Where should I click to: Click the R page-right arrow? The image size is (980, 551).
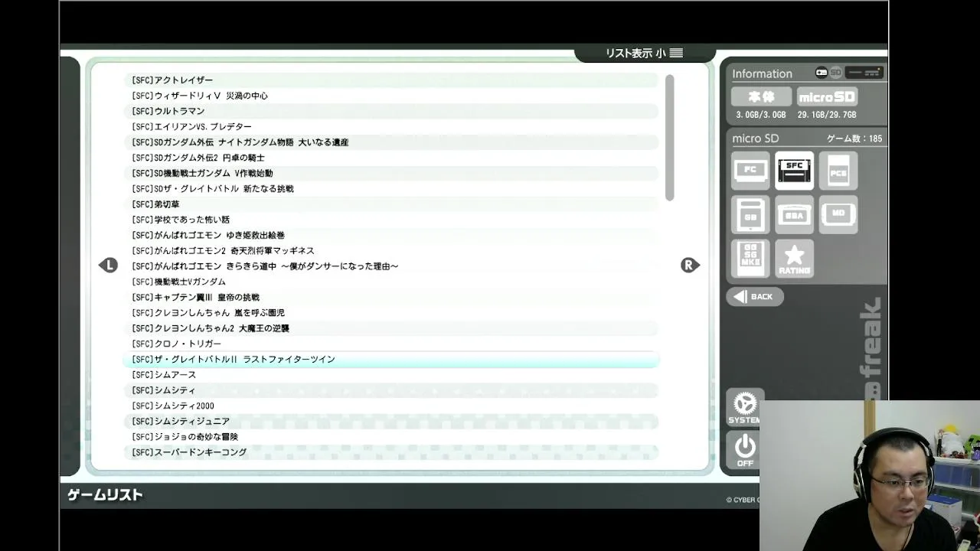[x=690, y=265]
